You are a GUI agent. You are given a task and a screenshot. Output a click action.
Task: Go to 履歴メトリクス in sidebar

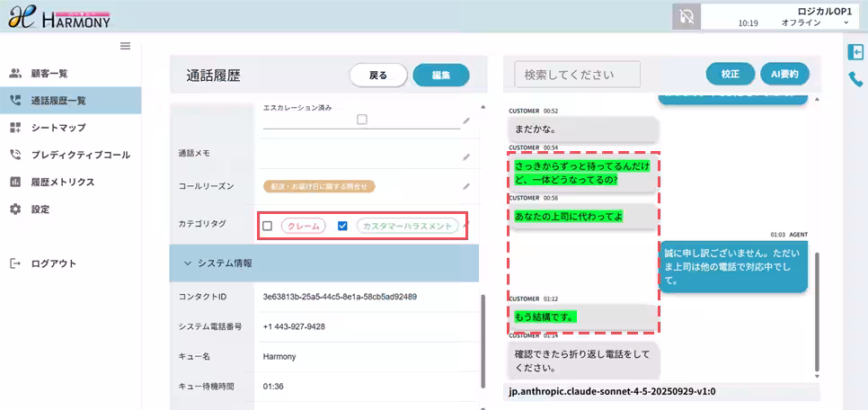pos(62,182)
